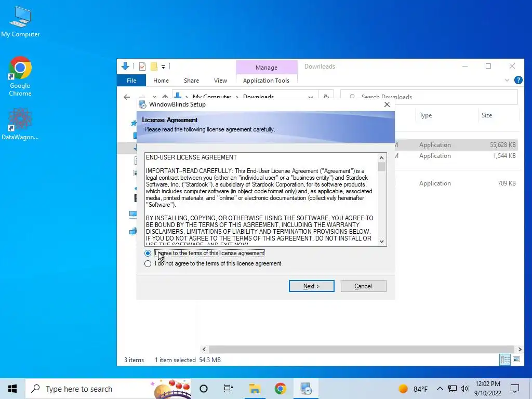Screen dimensions: 532x399
Task: Select the 1,544 KB file size cell
Action: point(504,156)
